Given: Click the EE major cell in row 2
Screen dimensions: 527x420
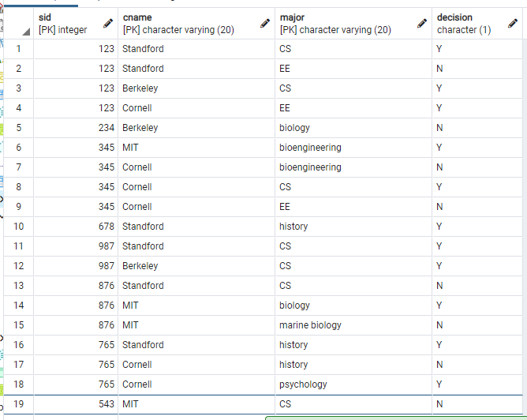Looking at the screenshot, I should click(x=353, y=69).
